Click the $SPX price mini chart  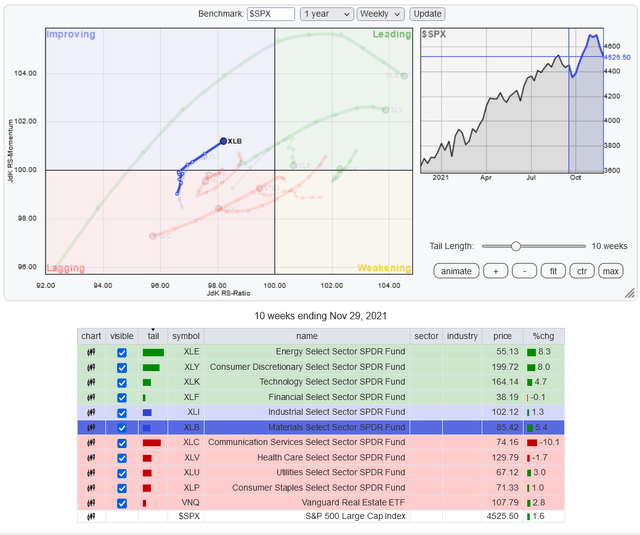pos(512,101)
